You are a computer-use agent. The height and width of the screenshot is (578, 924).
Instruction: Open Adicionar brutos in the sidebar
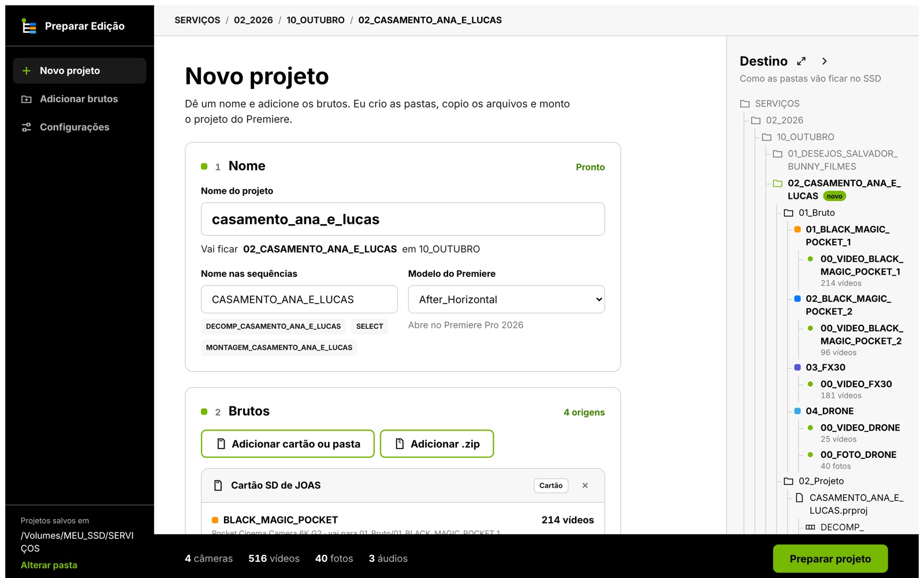tap(80, 99)
